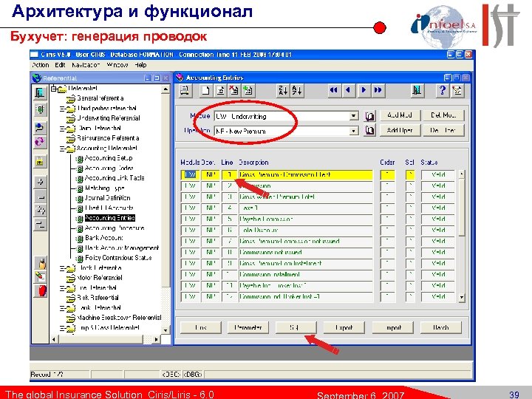Image resolution: width=532 pixels, height=399 pixels.
Task: Go to previous record arrow
Action: pyautogui.click(x=348, y=90)
